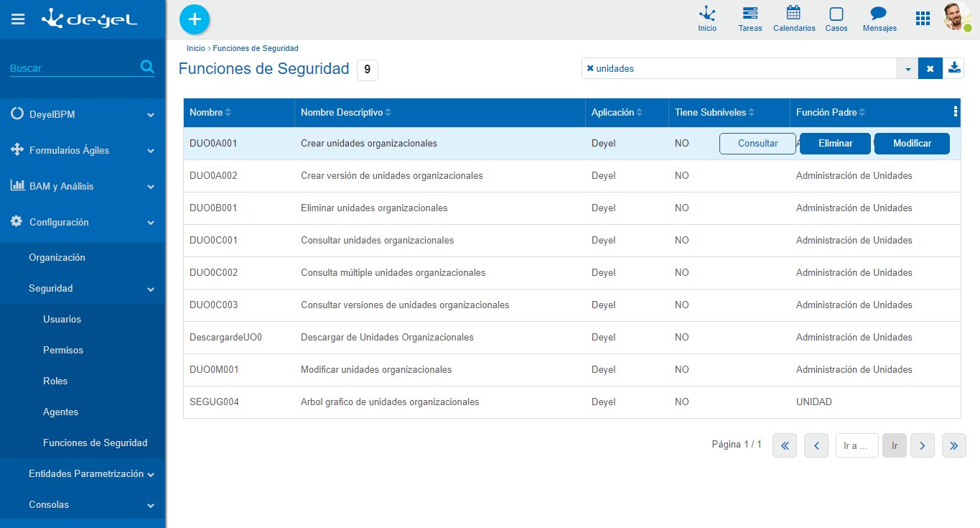Open the filter search dropdown arrow
The height and width of the screenshot is (528, 980).
(907, 68)
